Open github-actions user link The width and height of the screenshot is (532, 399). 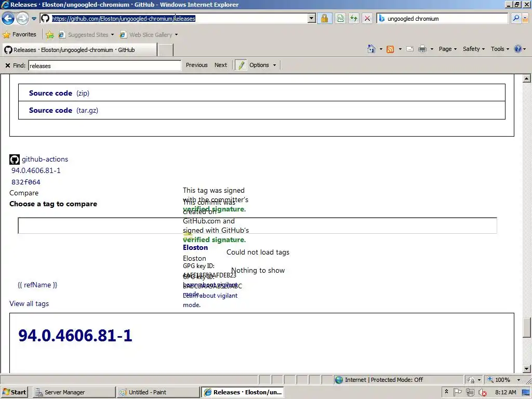pyautogui.click(x=45, y=159)
